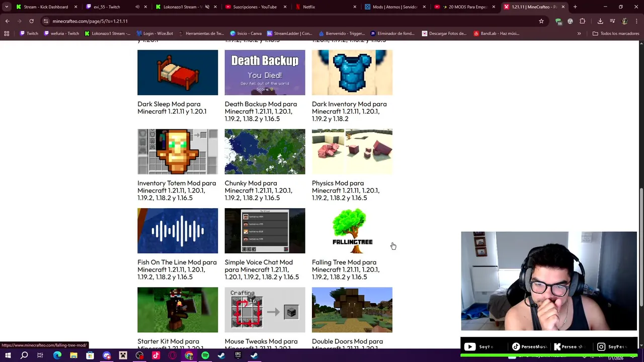Click the address bar showing minecrafteo.com

tap(282, 21)
